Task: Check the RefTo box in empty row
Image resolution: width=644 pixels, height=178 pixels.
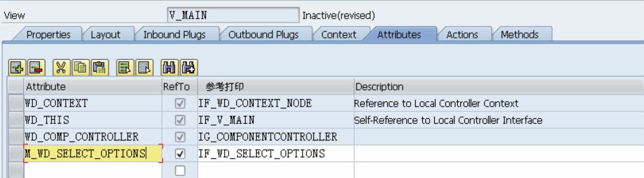Action: click(x=180, y=170)
